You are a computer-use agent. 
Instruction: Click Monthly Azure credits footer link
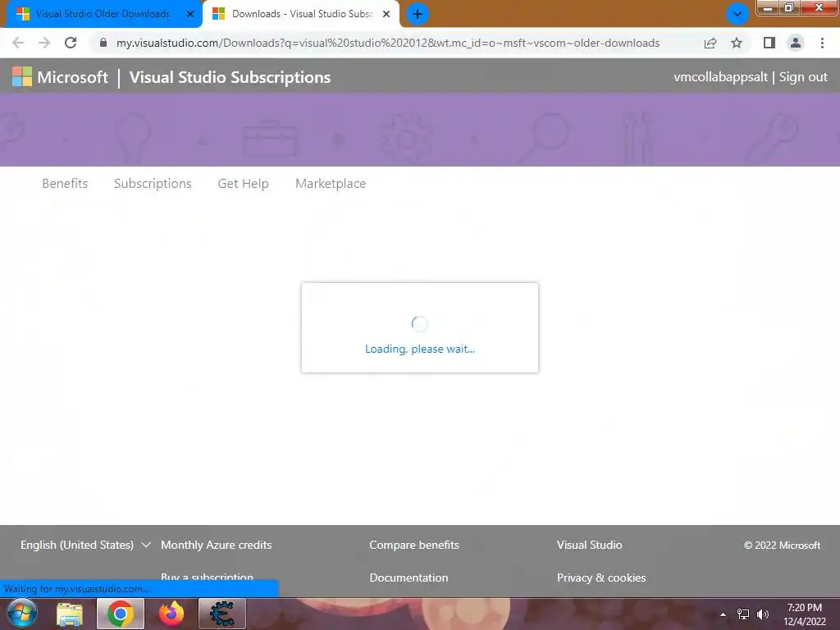tap(216, 545)
